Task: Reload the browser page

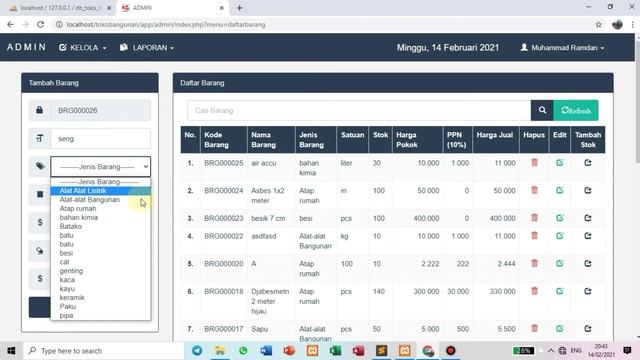Action: pos(40,24)
